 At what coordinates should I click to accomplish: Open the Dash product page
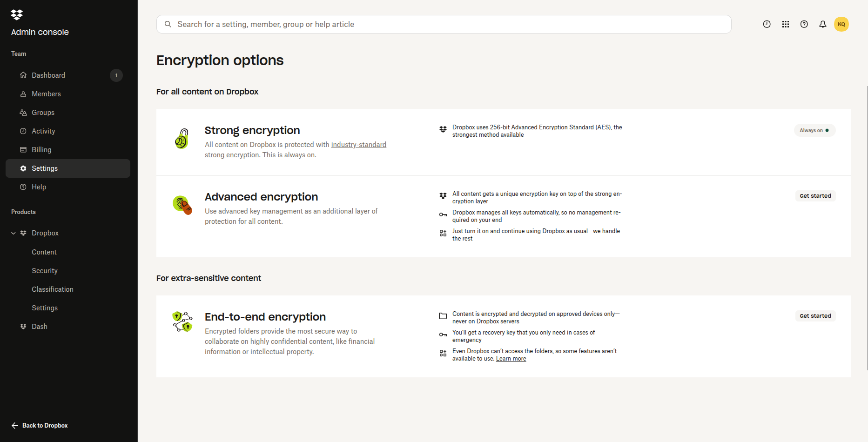(39, 326)
